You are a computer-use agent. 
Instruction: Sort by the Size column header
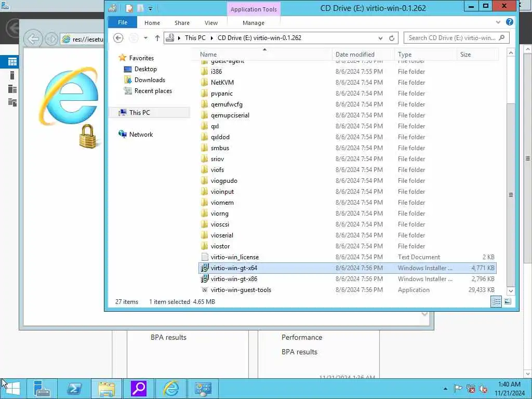(x=478, y=54)
